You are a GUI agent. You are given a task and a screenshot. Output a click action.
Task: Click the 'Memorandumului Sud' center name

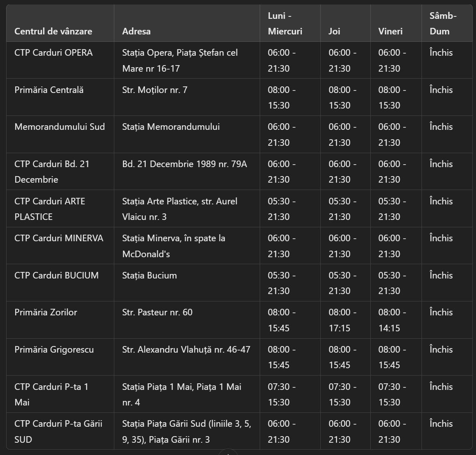pyautogui.click(x=60, y=127)
